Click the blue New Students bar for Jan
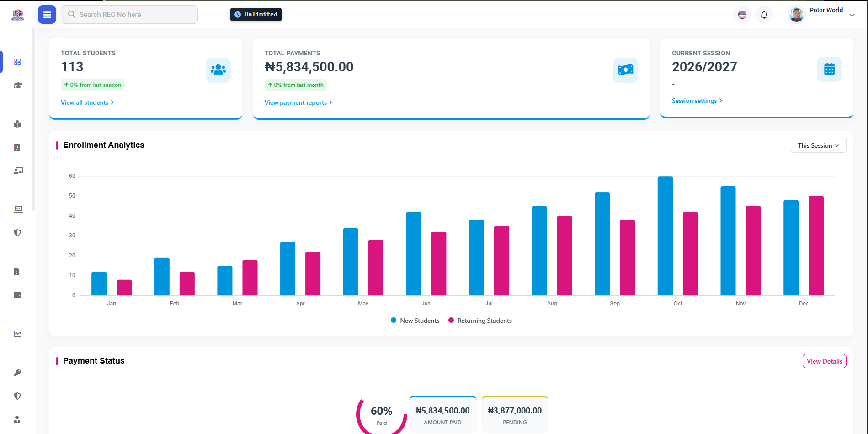Screen dimensions: 868x434 (x=99, y=284)
